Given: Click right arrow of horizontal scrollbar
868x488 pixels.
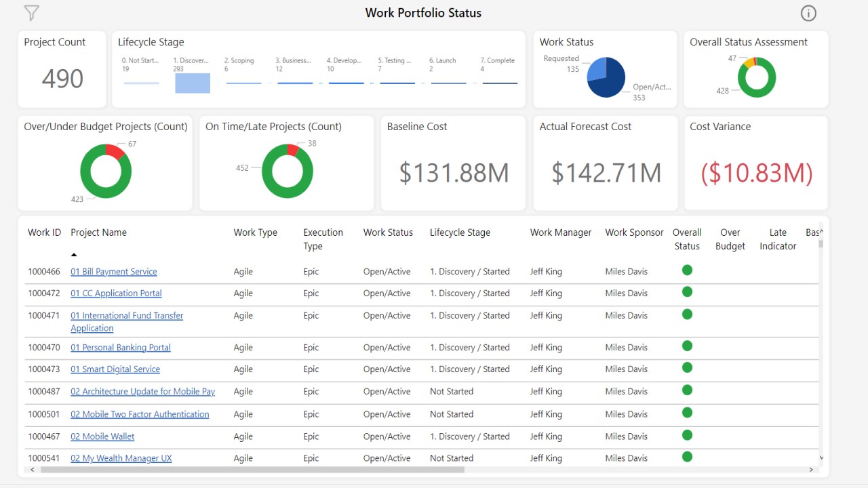Looking at the screenshot, I should coord(811,469).
